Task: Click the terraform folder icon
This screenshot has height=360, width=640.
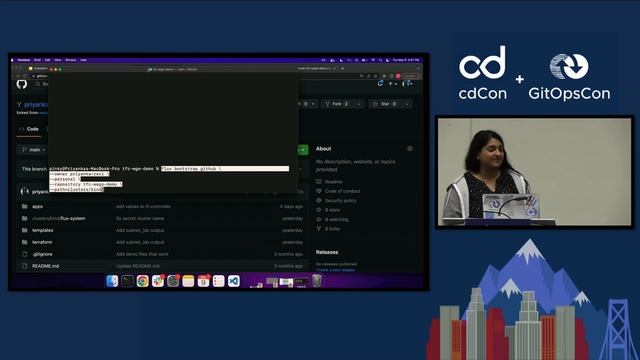Action: pyautogui.click(x=24, y=242)
